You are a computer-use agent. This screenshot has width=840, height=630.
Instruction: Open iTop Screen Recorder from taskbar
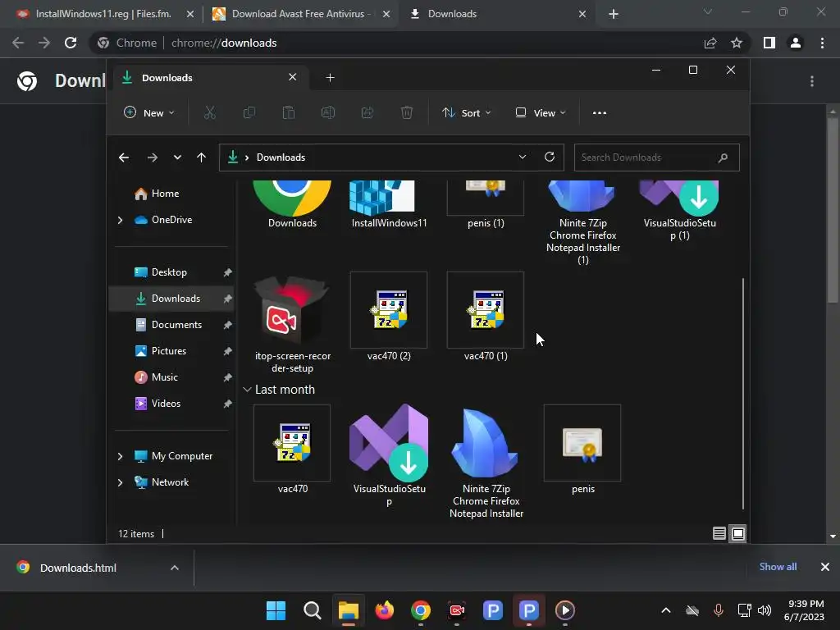click(456, 610)
